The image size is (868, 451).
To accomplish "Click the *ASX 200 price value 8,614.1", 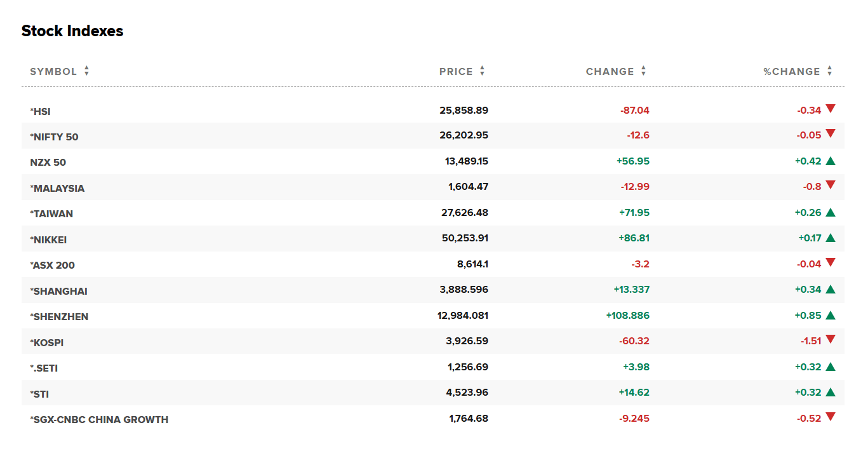I will pos(469,264).
